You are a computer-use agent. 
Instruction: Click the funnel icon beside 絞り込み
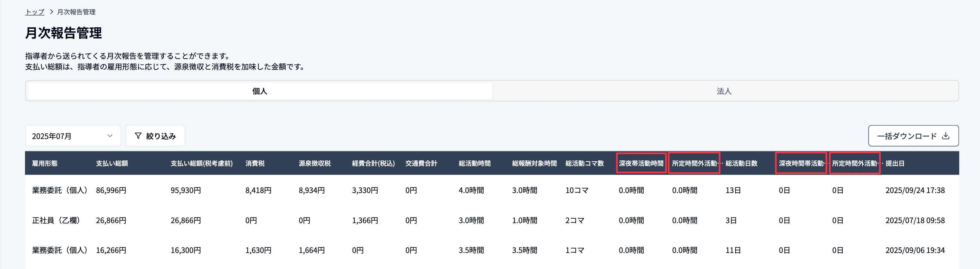[x=138, y=136]
